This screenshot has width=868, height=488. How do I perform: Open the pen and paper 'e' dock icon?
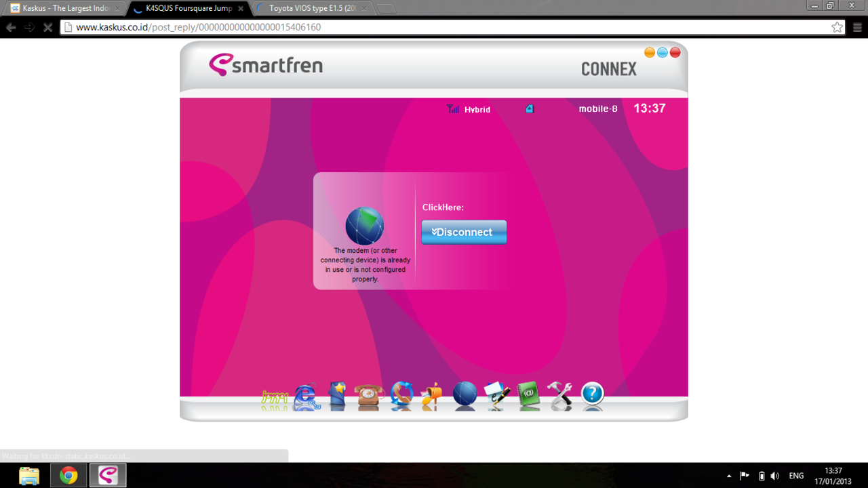pyautogui.click(x=497, y=395)
